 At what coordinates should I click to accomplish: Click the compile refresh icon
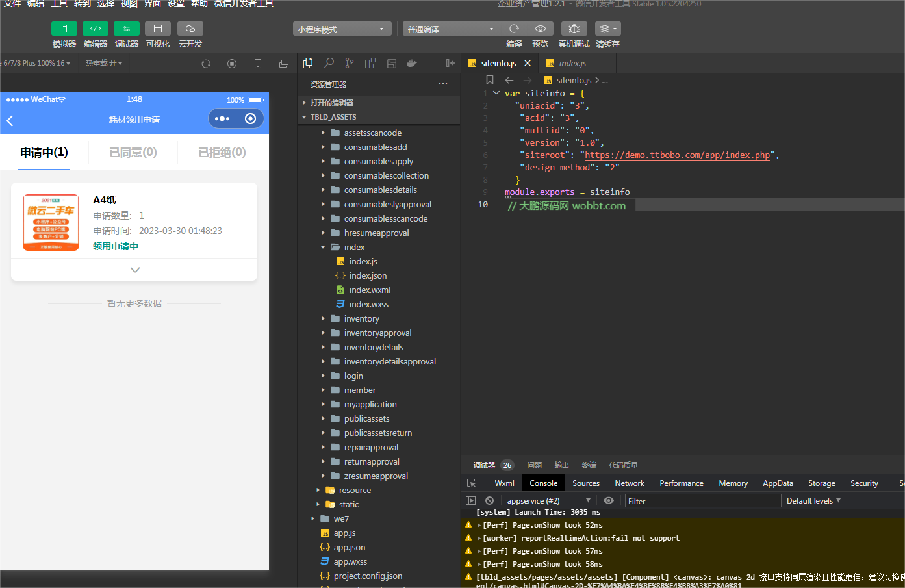[514, 29]
